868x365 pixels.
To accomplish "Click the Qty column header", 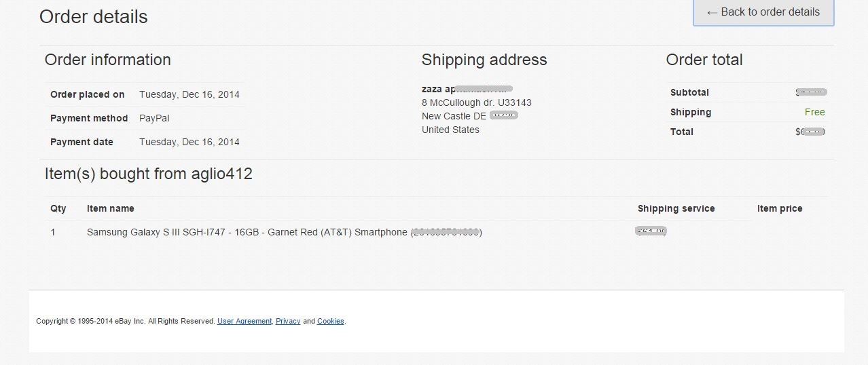I will click(x=58, y=208).
